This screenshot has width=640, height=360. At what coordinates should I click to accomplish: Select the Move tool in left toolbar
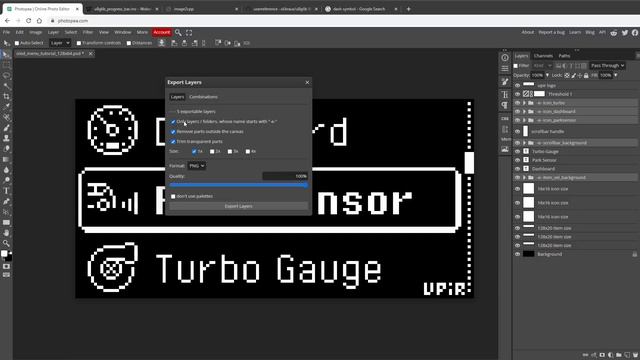tap(6, 55)
